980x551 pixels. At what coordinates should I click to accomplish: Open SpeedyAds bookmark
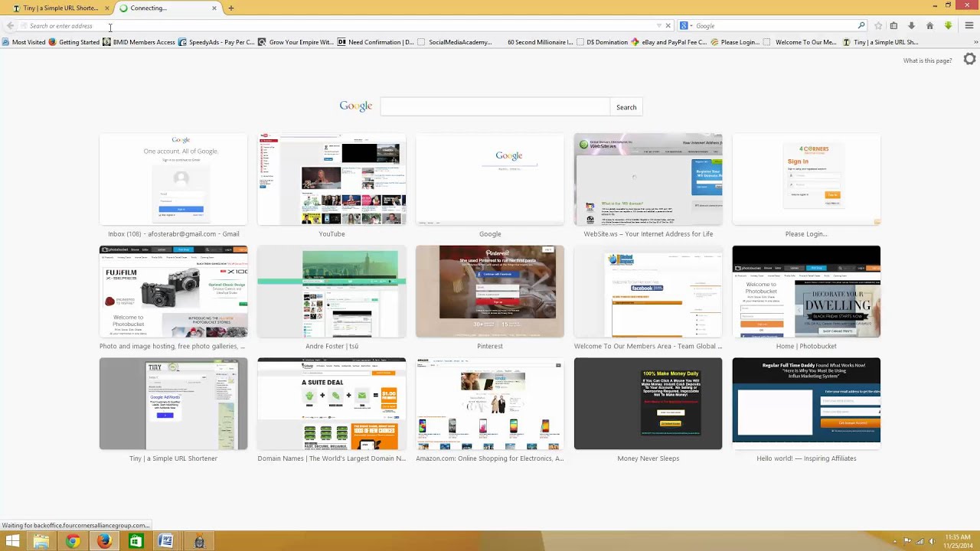click(x=216, y=42)
